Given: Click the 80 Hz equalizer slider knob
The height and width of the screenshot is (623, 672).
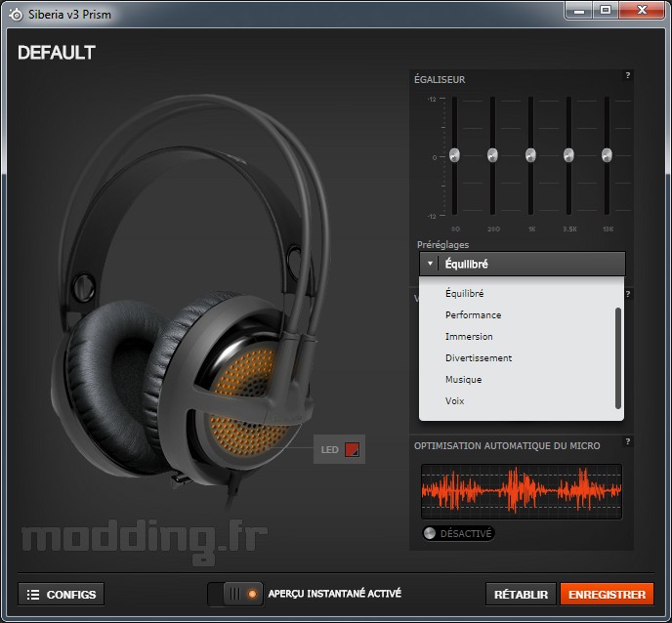Looking at the screenshot, I should [x=454, y=155].
